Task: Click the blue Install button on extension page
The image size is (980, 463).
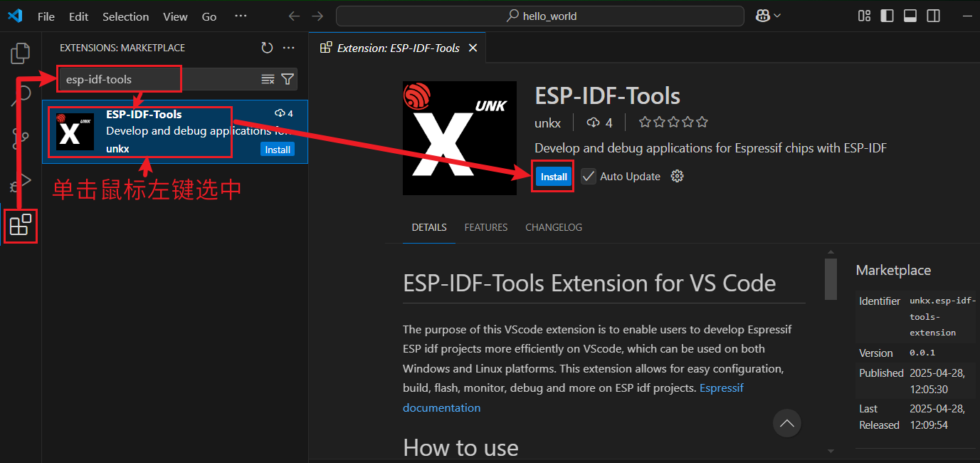Action: pos(554,177)
